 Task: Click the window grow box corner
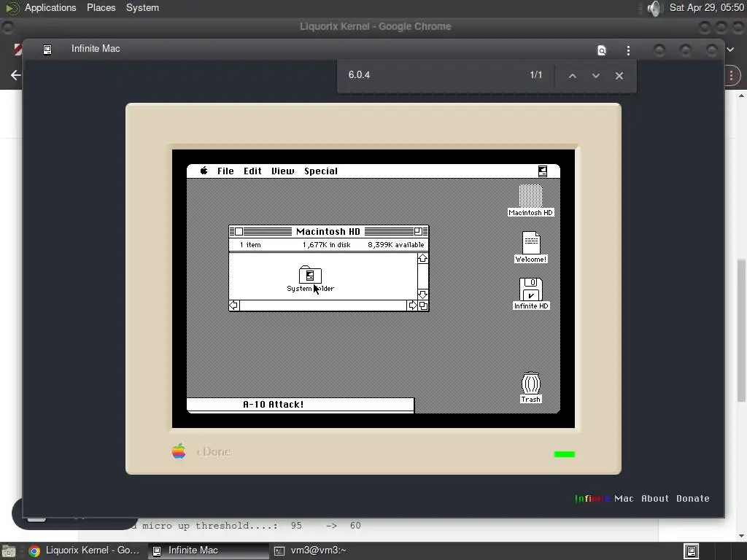(x=423, y=306)
